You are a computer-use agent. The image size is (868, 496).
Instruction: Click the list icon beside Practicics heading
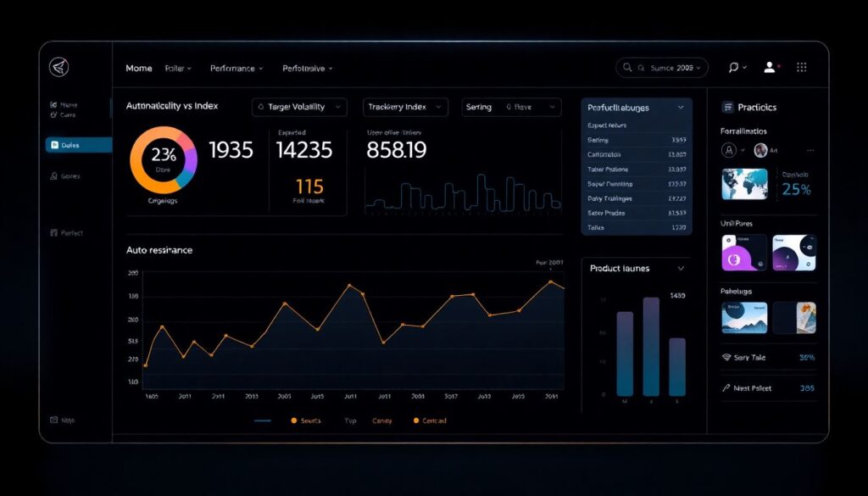coord(726,108)
